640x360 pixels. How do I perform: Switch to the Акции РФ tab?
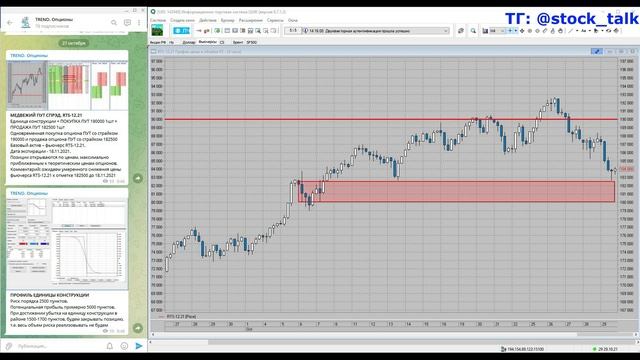tap(158, 42)
